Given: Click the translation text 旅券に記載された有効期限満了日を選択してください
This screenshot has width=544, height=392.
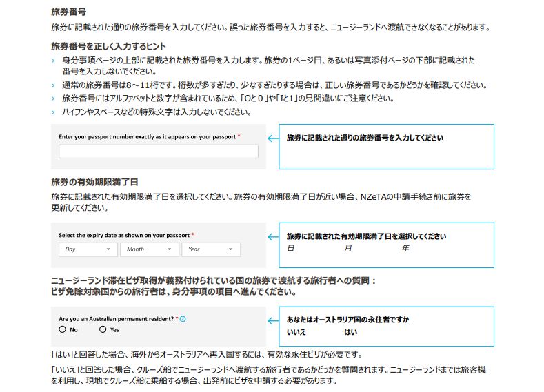Looking at the screenshot, I should coord(366,236).
